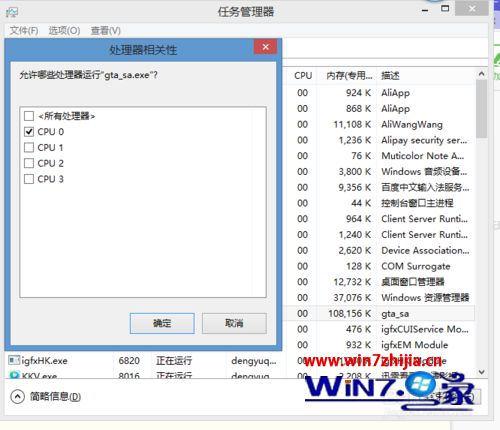Image resolution: width=500 pixels, height=430 pixels.
Task: Check the <所有处理器> checkbox
Action: coord(29,116)
